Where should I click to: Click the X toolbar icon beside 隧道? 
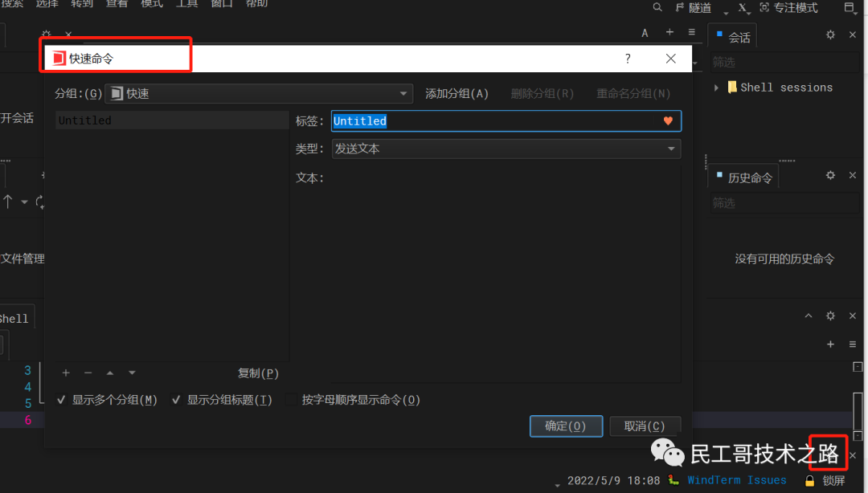point(743,7)
